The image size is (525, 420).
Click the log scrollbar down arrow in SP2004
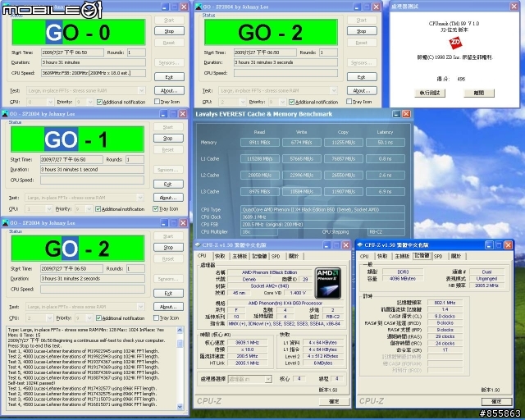180,407
